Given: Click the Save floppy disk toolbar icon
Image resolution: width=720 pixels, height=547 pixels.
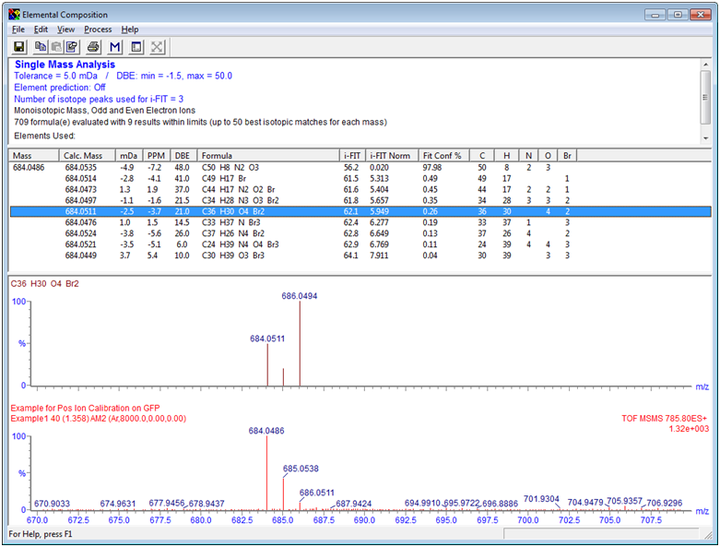Looking at the screenshot, I should [19, 46].
